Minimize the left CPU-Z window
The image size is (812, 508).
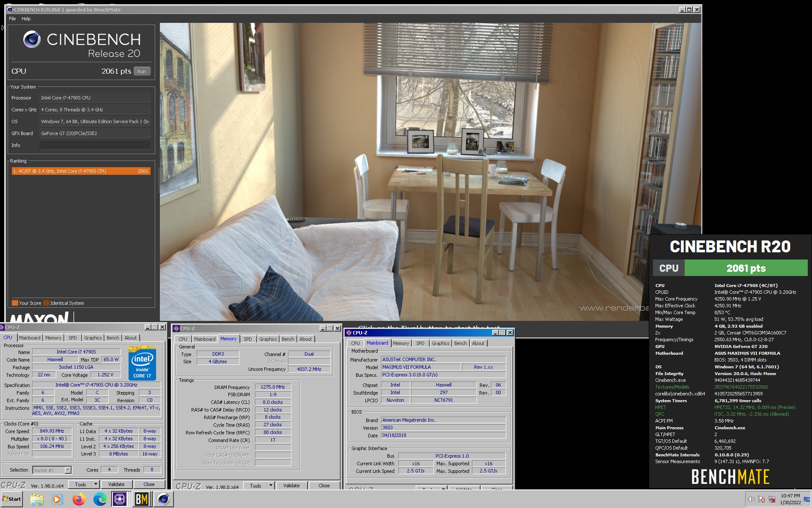coord(148,327)
